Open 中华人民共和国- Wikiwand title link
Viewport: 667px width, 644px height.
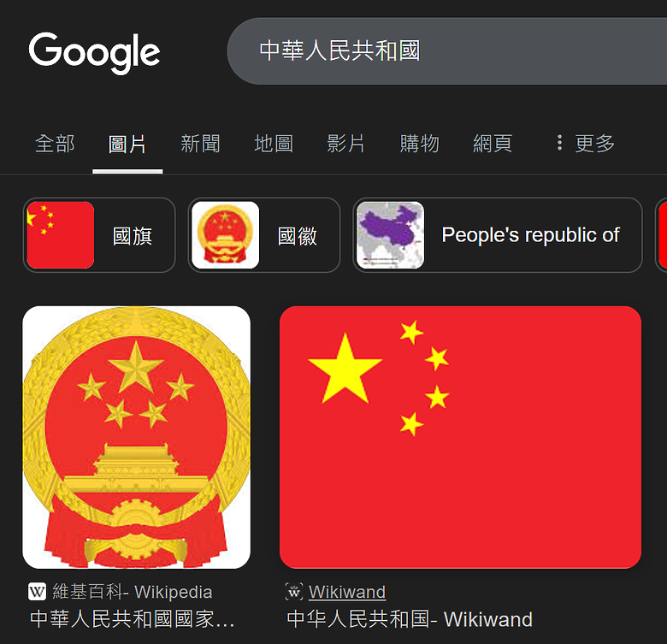410,619
